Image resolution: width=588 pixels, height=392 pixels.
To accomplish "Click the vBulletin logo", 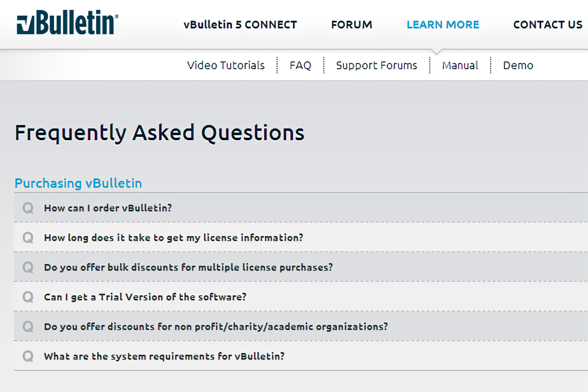I will [67, 24].
